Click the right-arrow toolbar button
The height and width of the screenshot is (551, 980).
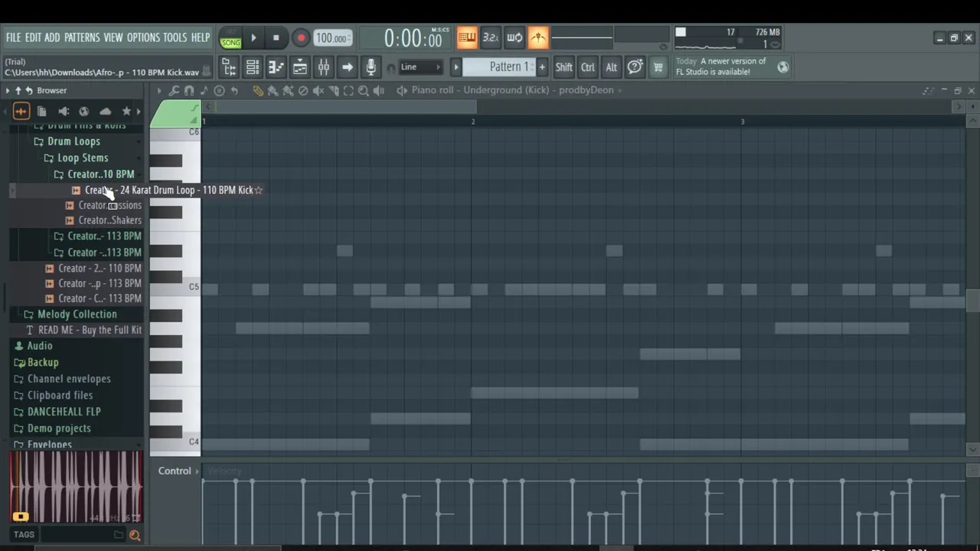click(x=348, y=67)
